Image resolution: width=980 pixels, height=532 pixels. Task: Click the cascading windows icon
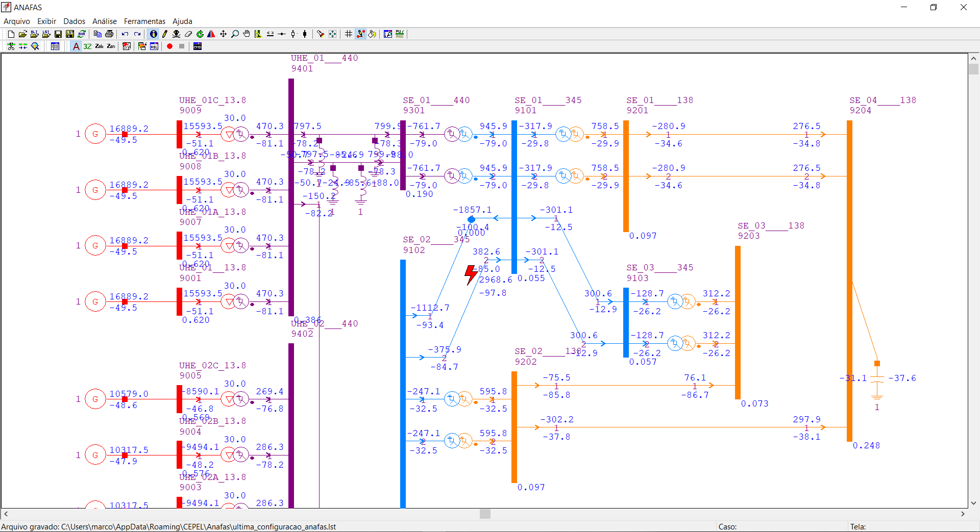pos(142,46)
